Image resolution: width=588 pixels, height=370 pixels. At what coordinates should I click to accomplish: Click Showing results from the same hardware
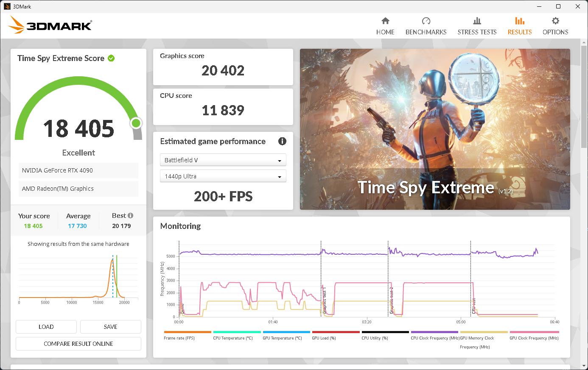tap(78, 244)
